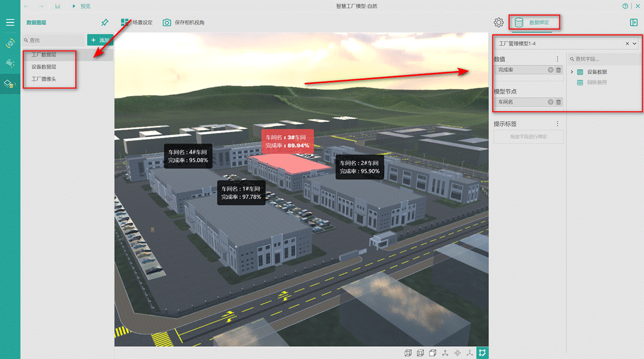Expand the 设备数据 table node

point(572,72)
